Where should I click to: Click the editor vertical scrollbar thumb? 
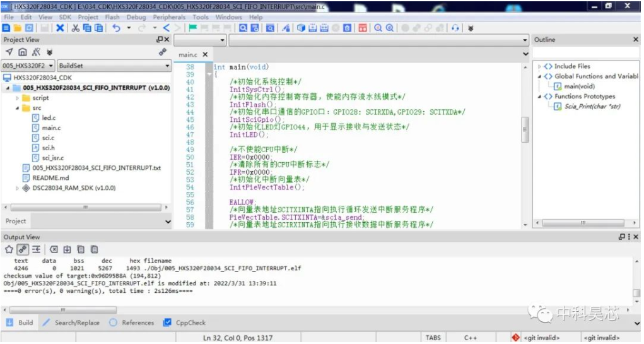click(525, 129)
